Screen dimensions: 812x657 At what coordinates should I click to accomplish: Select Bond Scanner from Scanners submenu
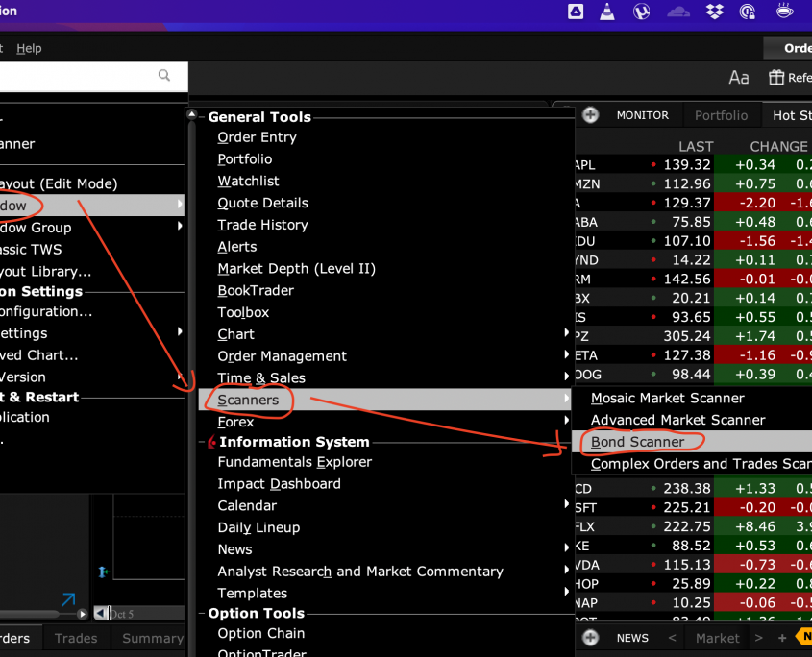coord(638,442)
